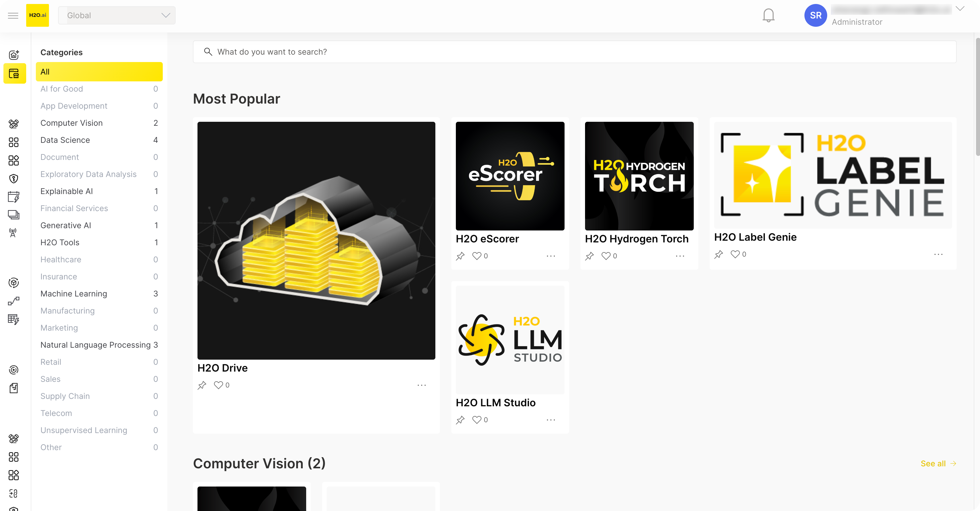The height and width of the screenshot is (511, 980).
Task: Select the Other category
Action: 99,447
